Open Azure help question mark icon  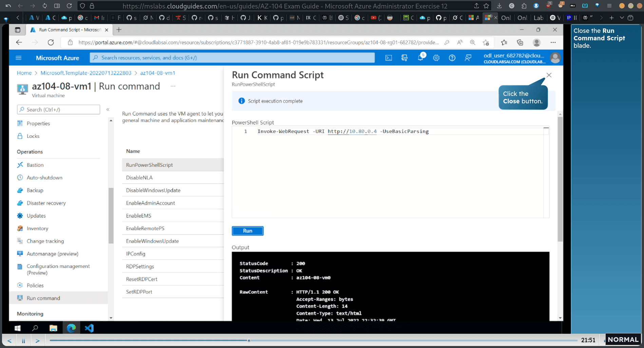452,58
